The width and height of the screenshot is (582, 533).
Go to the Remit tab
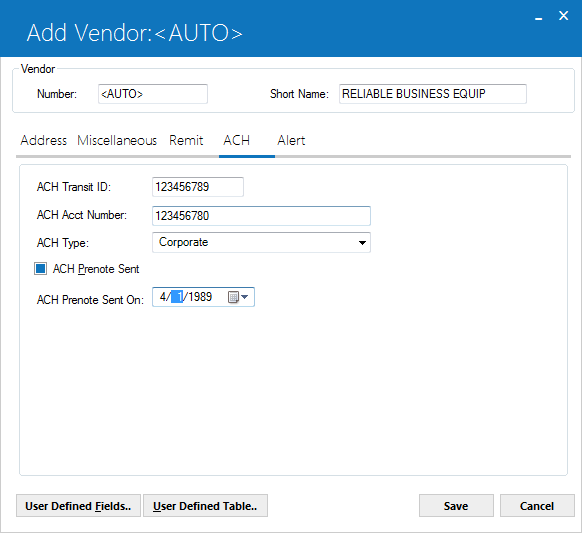186,140
